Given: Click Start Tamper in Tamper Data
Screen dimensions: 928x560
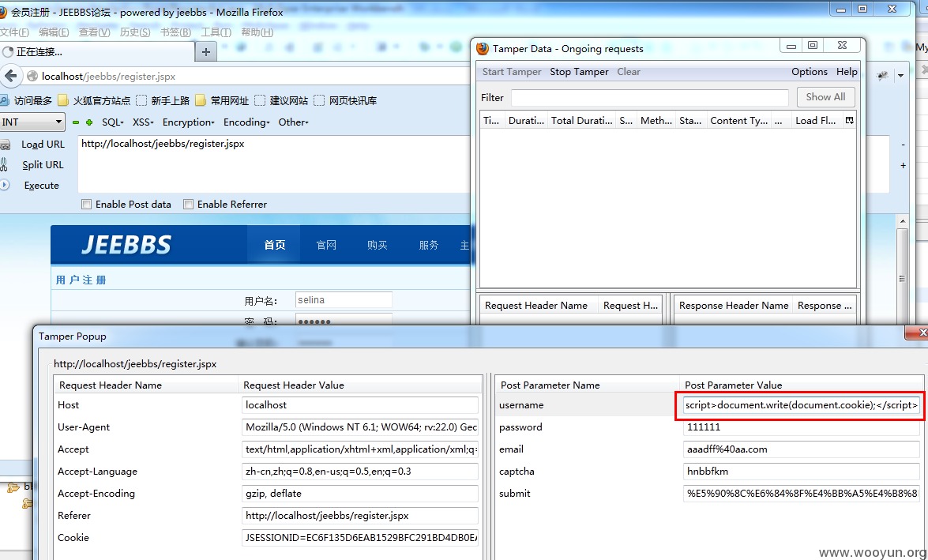Looking at the screenshot, I should pos(511,72).
